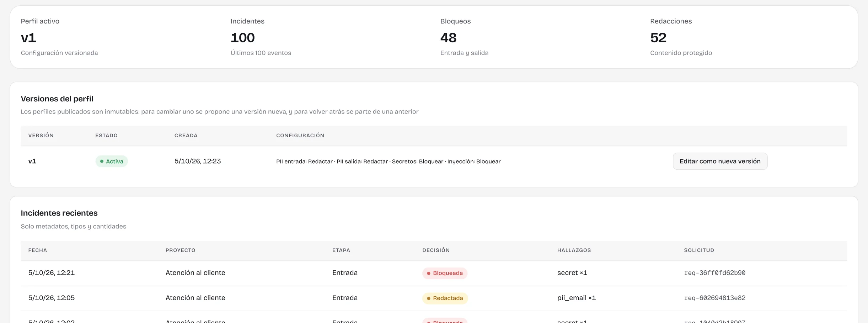
Task: Click request ID req-36ff0fd62b90
Action: [x=714, y=273]
